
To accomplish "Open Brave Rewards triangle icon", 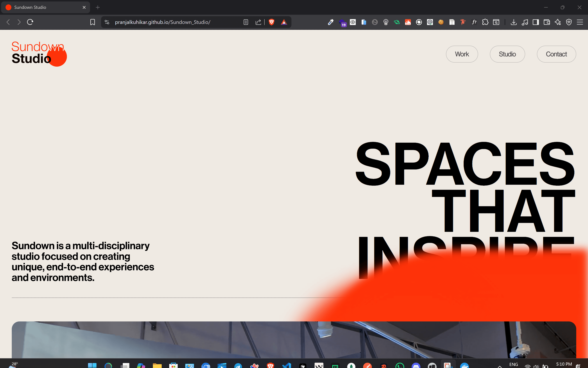I will tap(284, 22).
